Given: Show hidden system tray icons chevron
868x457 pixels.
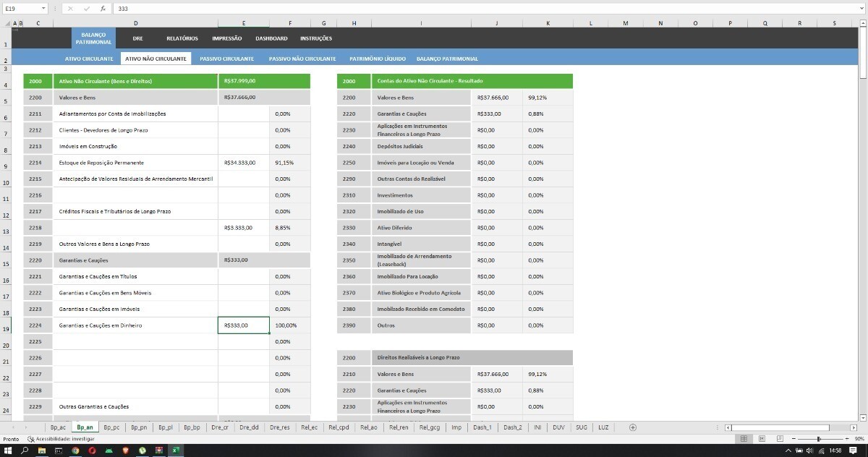Looking at the screenshot, I should coord(788,450).
